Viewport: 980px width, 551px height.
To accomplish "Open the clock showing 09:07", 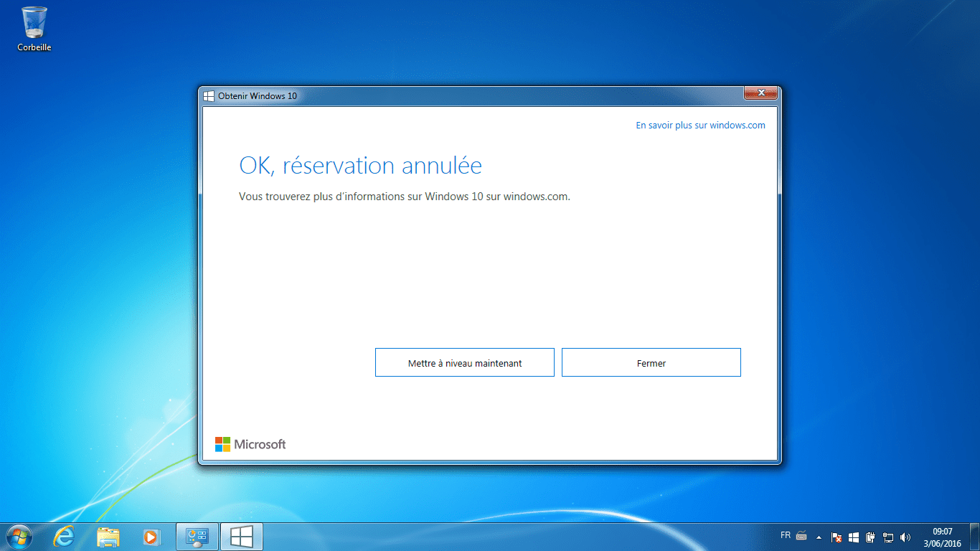I will click(x=943, y=537).
